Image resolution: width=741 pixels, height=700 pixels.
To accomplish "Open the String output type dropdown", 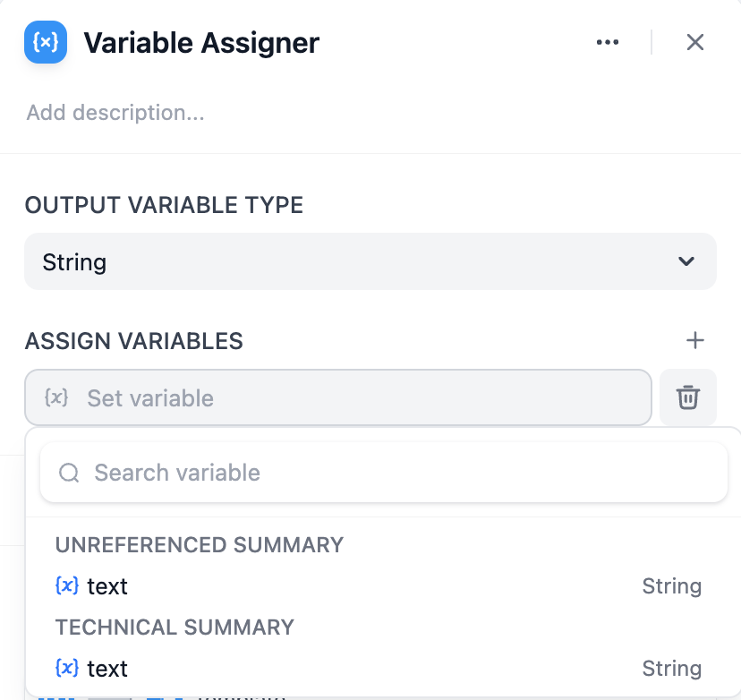I will (370, 262).
